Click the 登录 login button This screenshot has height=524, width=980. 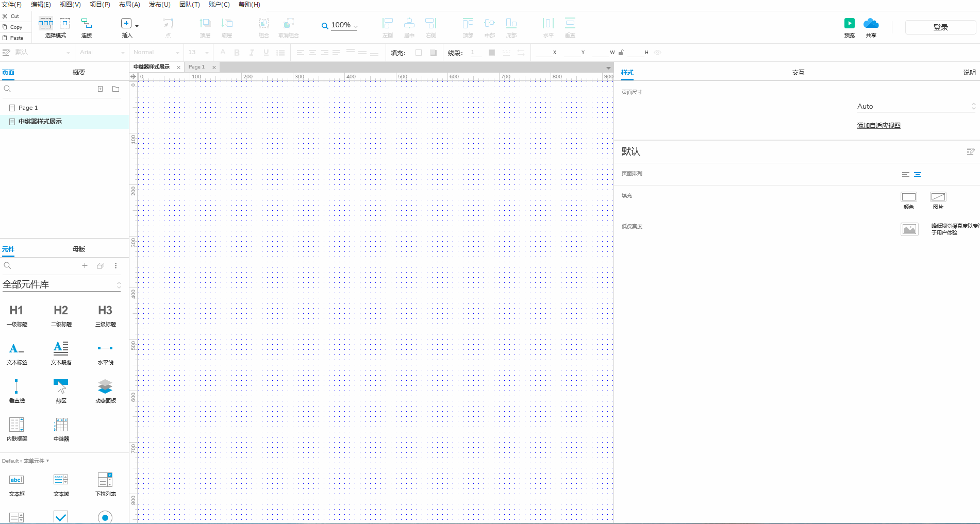[940, 27]
